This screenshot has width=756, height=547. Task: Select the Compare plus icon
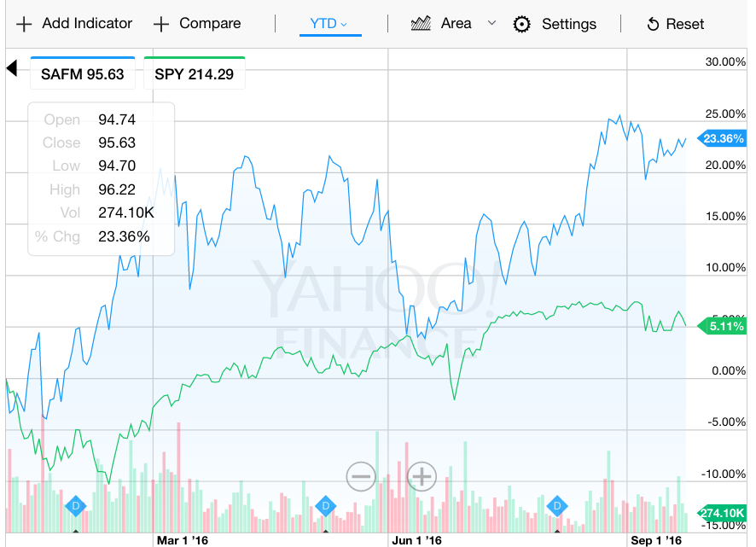point(160,24)
